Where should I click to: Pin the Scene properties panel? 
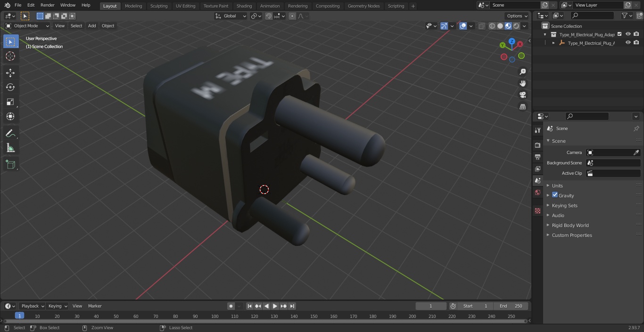(636, 129)
